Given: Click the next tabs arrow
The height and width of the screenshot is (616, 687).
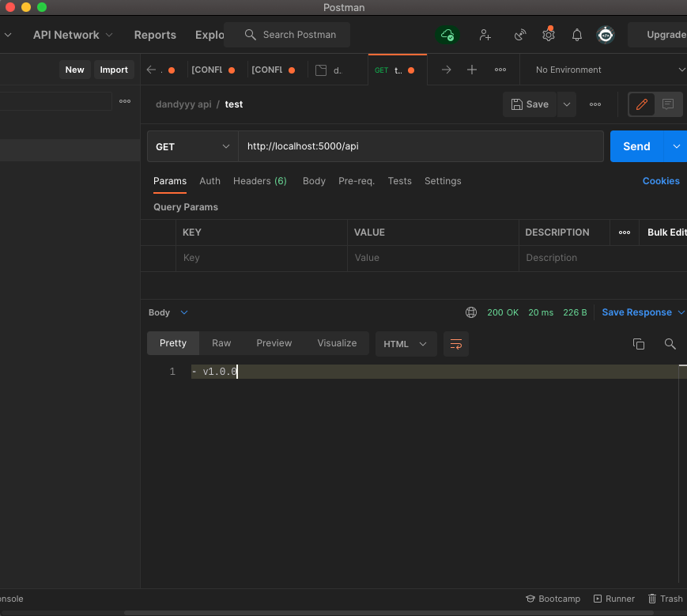Looking at the screenshot, I should pyautogui.click(x=446, y=70).
